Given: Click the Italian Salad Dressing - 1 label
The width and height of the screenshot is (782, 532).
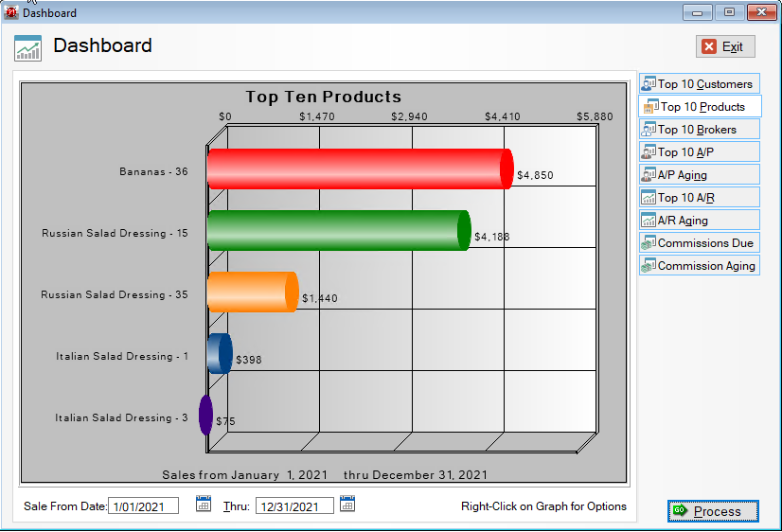Looking at the screenshot, I should point(122,356).
